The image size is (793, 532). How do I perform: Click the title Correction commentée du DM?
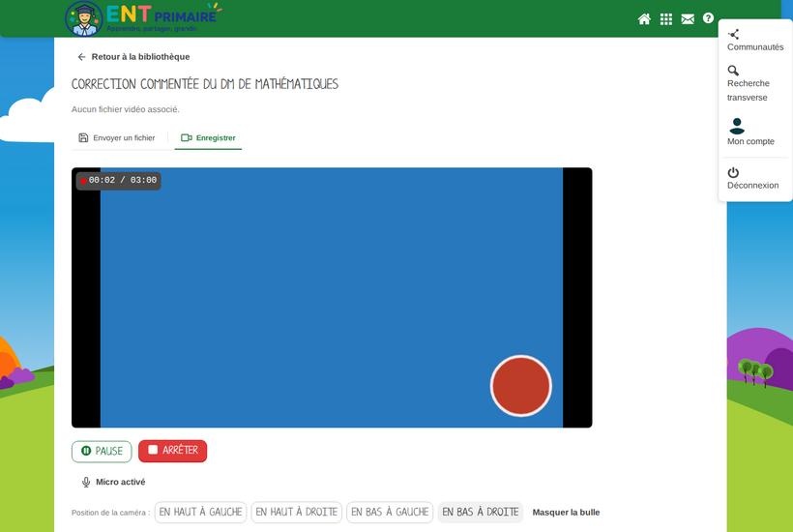[205, 84]
